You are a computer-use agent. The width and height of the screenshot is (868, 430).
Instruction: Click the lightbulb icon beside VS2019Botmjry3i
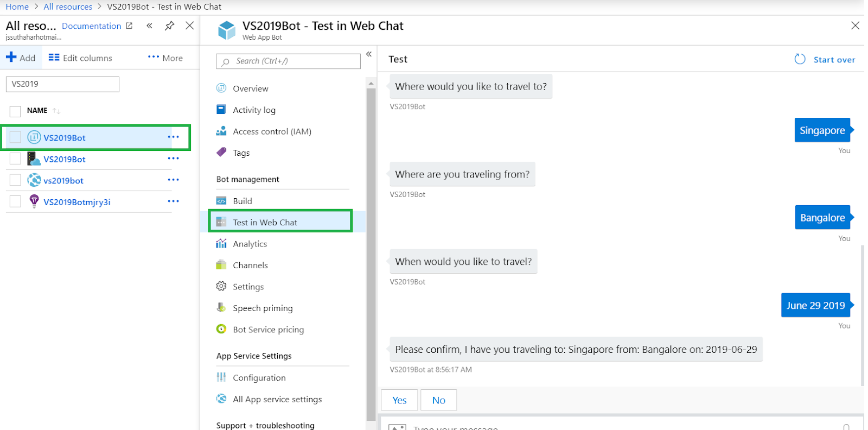click(x=34, y=201)
